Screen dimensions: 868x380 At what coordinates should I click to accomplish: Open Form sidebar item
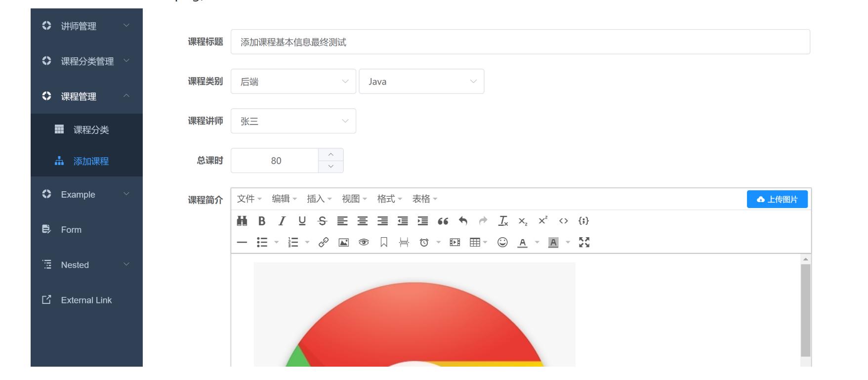(x=86, y=229)
